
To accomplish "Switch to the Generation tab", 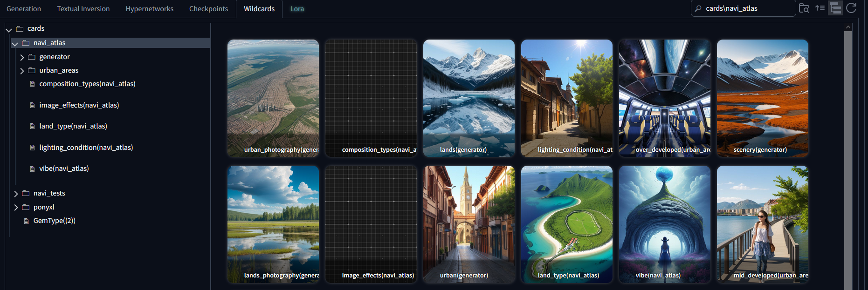I will [24, 9].
